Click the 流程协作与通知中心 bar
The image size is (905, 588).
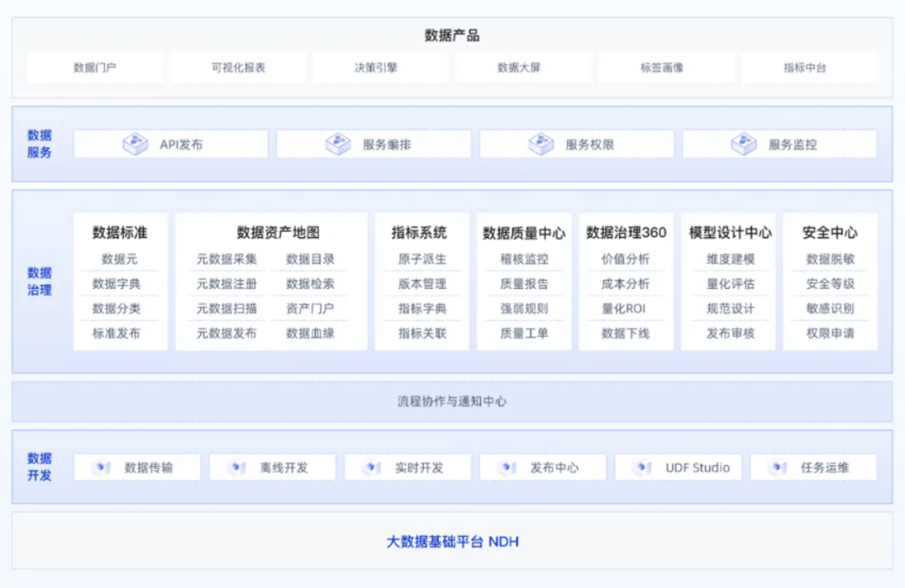coord(452,402)
